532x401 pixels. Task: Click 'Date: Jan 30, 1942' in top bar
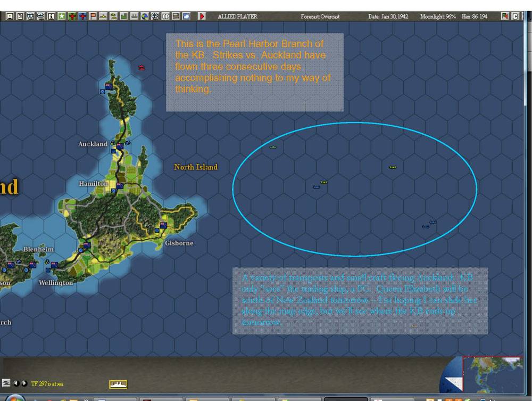(388, 17)
